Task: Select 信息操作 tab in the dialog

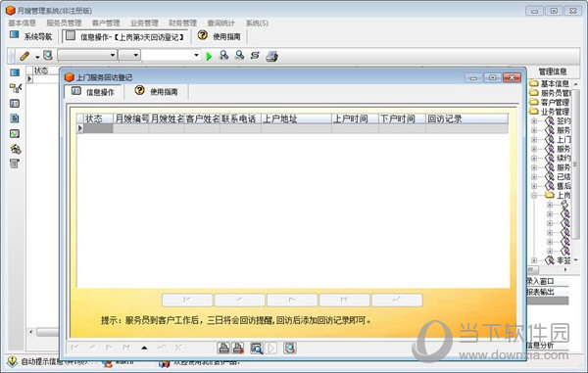Action: 94,92
